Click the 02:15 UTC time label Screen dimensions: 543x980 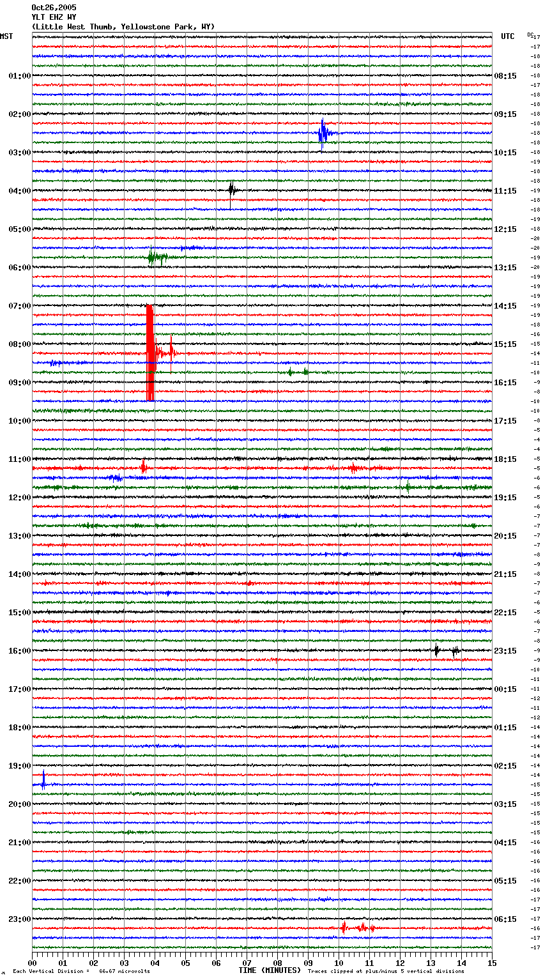coord(505,766)
